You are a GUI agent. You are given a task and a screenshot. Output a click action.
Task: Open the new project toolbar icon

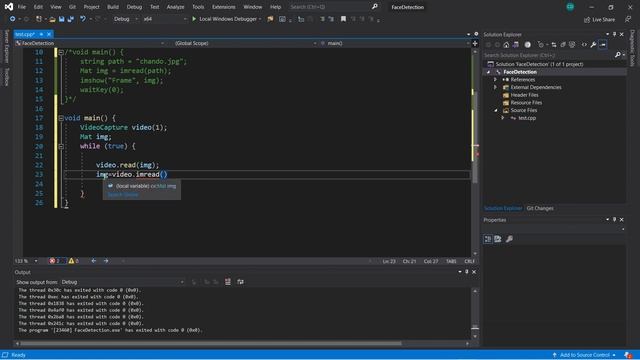click(39, 19)
